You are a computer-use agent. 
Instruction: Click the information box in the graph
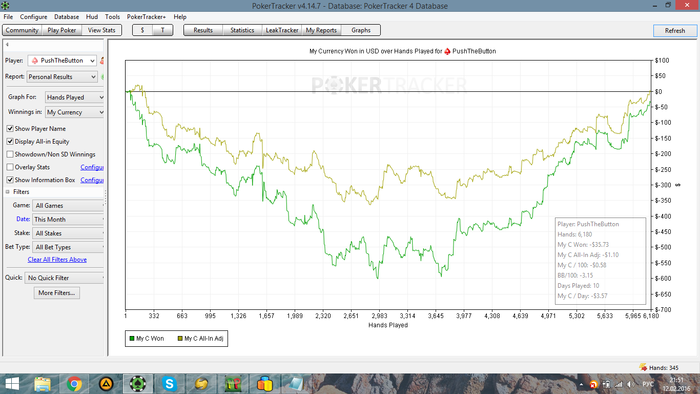[600, 261]
